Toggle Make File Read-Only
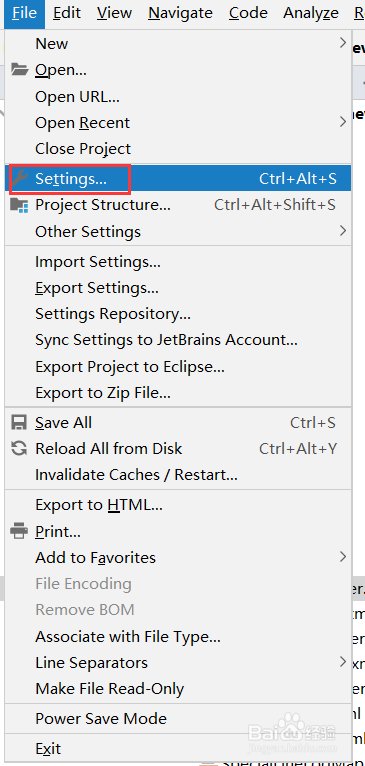Screen dimensions: 365x766 pyautogui.click(x=178, y=689)
